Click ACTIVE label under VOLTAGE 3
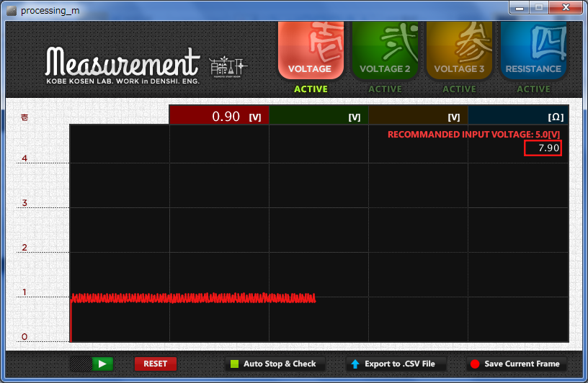 pyautogui.click(x=460, y=89)
